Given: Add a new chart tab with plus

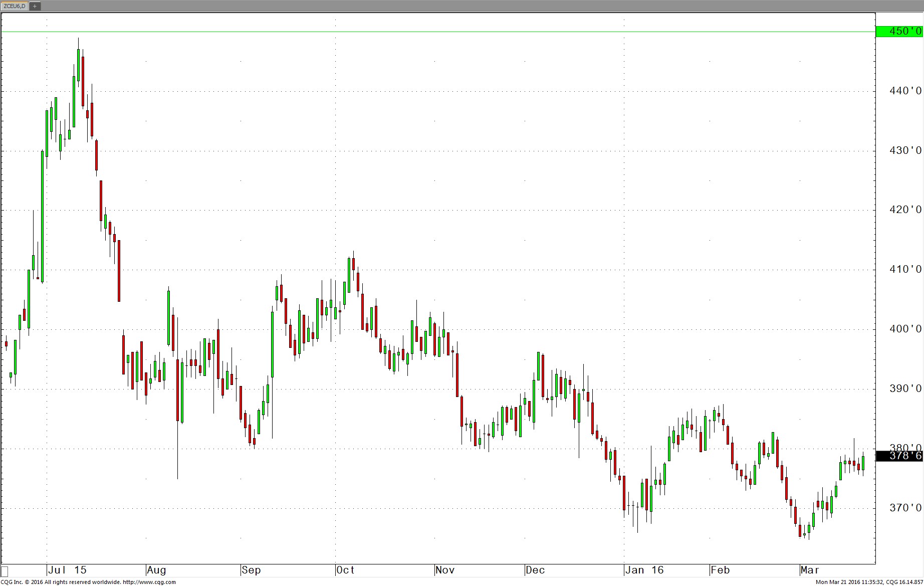Looking at the screenshot, I should click(35, 6).
